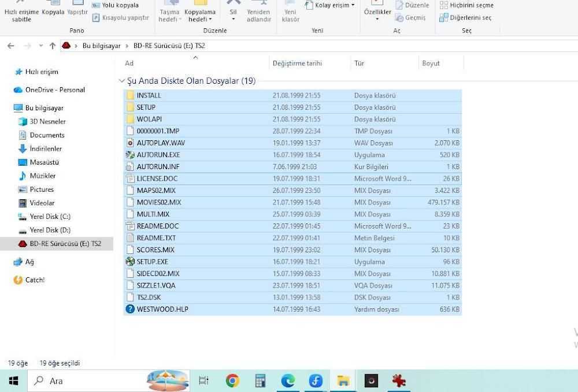Click Hızlı erişime sabitle button
The width and height of the screenshot is (578, 392).
click(x=21, y=12)
